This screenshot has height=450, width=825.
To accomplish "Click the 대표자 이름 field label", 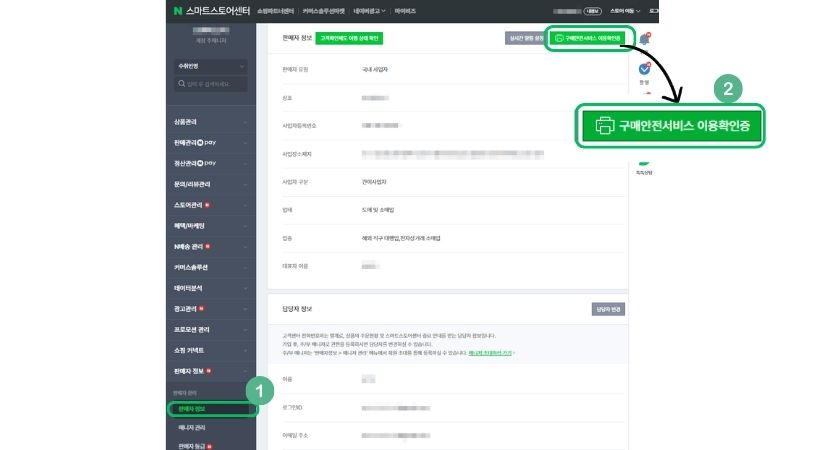I will [x=295, y=266].
